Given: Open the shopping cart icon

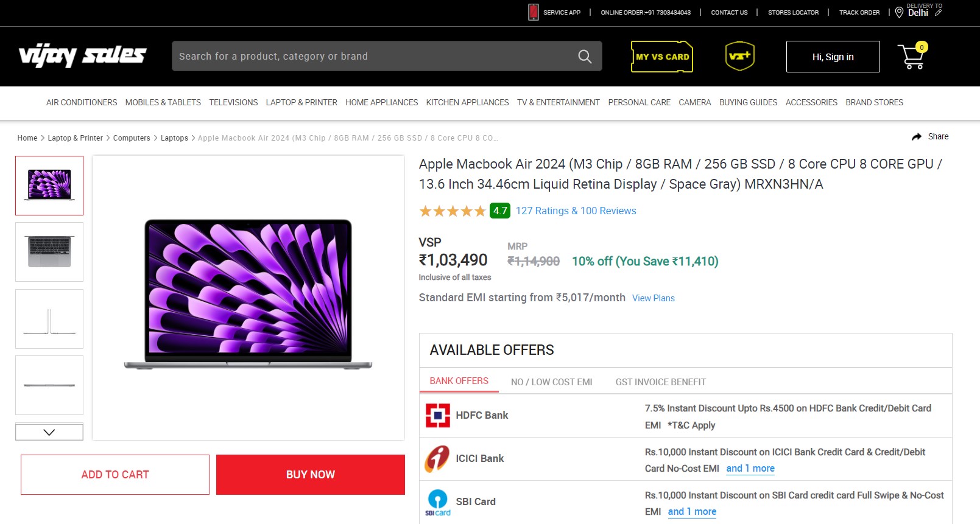Looking at the screenshot, I should point(911,57).
